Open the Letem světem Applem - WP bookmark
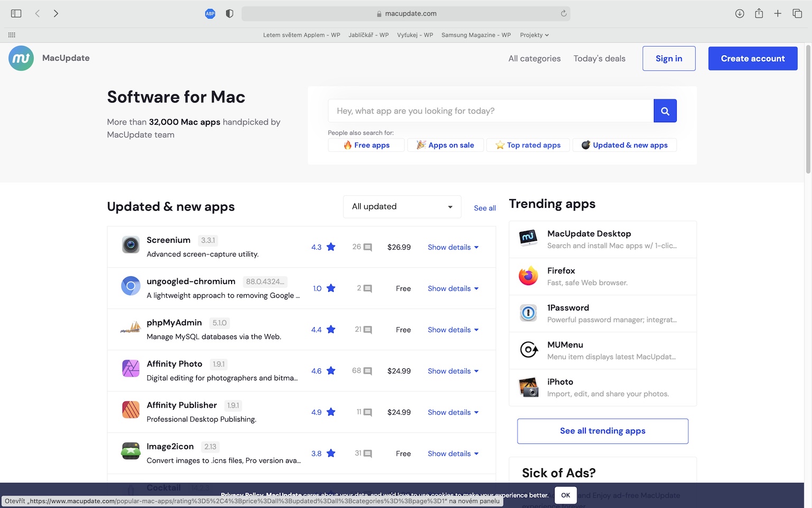Screen dimensions: 812x508 pos(301,35)
